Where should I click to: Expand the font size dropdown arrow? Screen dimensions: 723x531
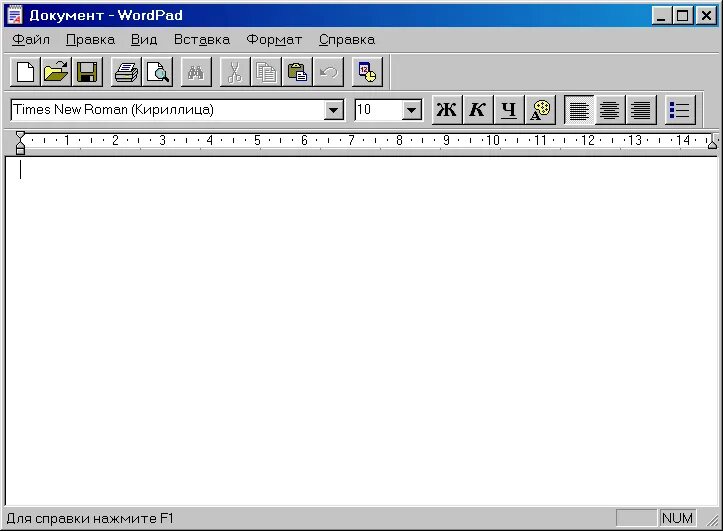[x=411, y=110]
